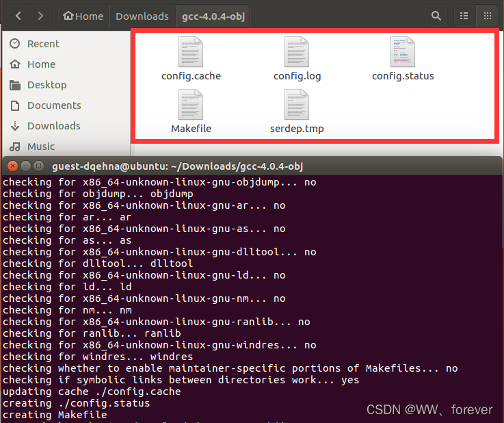Open Recent in the sidebar
Image resolution: width=504 pixels, height=423 pixels.
click(43, 44)
